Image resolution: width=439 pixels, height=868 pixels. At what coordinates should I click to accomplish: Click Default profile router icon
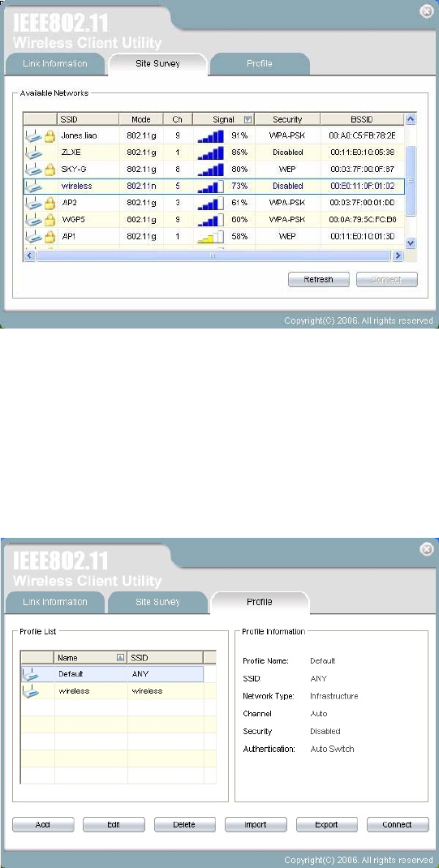[x=31, y=674]
